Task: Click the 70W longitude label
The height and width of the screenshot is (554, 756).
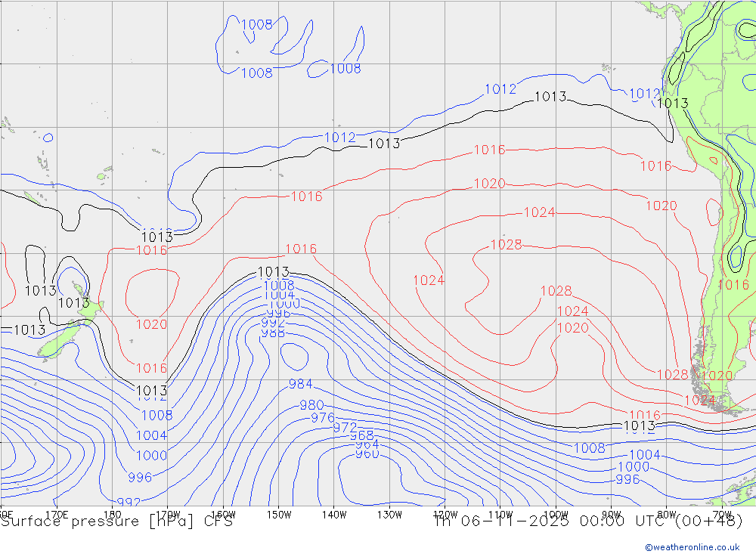Action: click(x=722, y=515)
